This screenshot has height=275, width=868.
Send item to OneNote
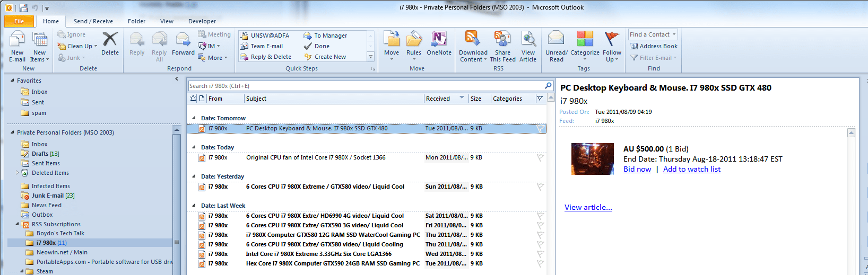click(x=439, y=43)
